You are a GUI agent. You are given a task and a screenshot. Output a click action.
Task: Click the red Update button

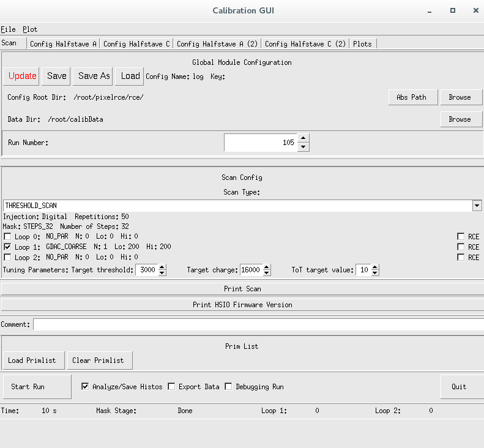21,76
